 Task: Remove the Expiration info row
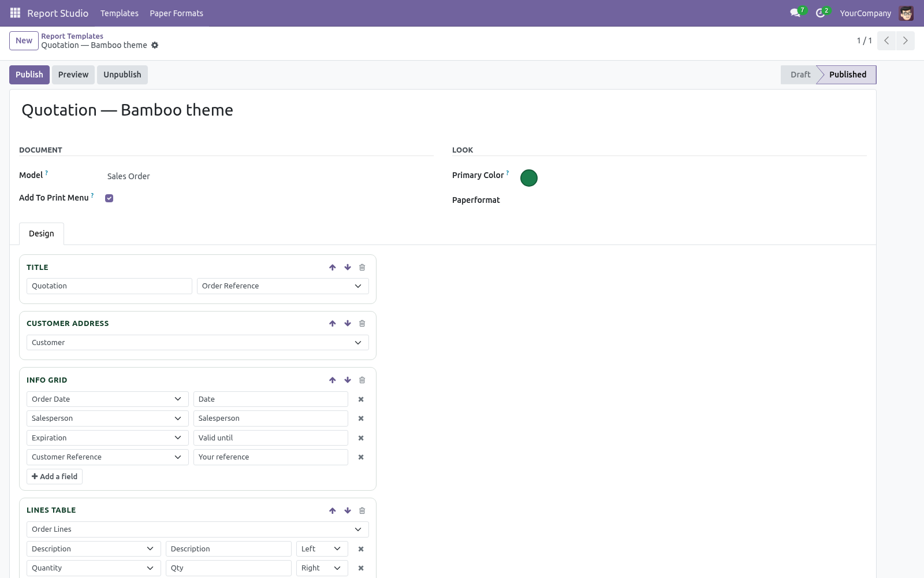361,438
